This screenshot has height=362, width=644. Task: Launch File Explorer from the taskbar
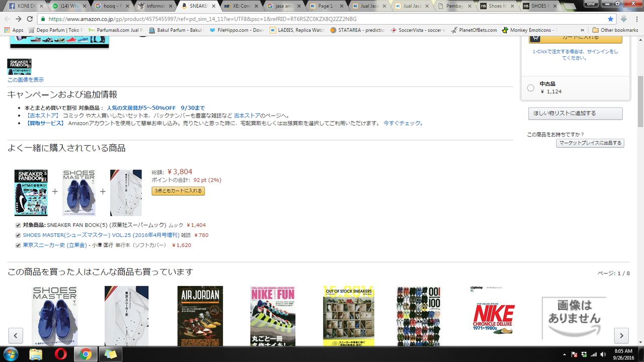(x=36, y=354)
